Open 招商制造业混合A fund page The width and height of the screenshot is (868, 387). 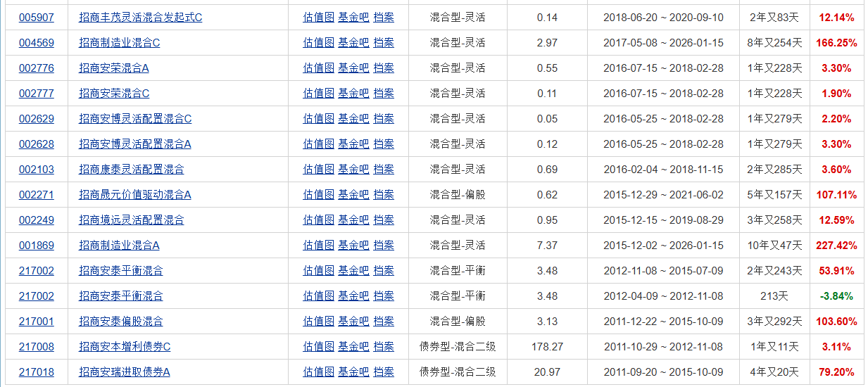119,246
